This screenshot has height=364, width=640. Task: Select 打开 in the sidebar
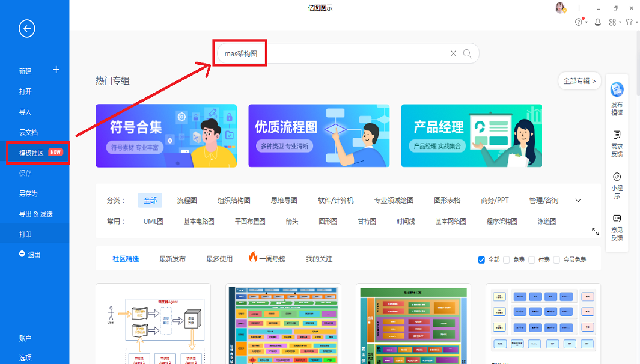[25, 91]
